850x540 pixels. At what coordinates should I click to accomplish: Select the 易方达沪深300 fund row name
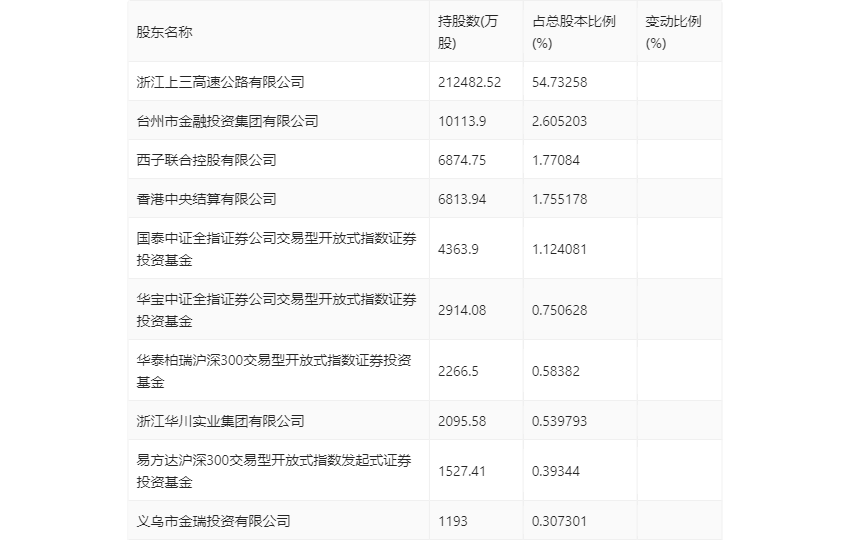[x=274, y=471]
